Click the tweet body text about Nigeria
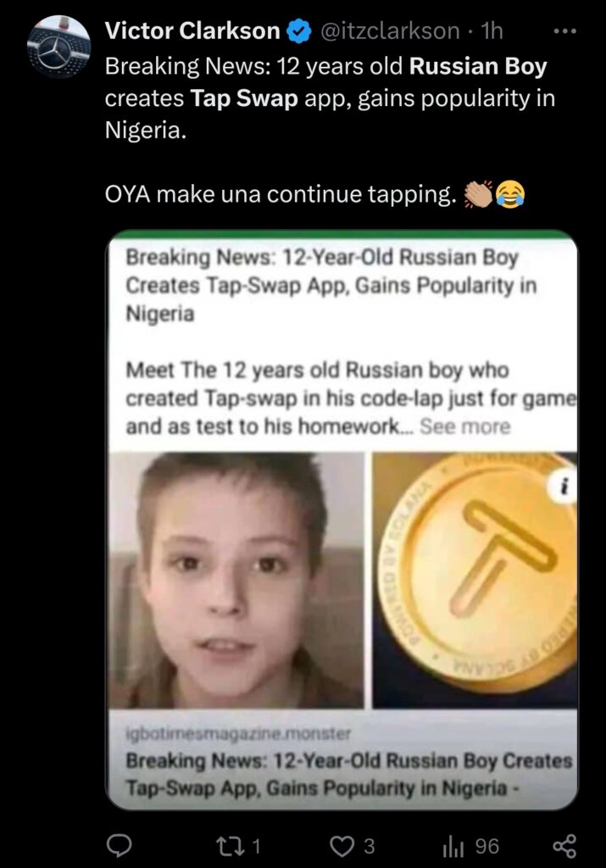Viewport: 606px width, 868px height. pos(330,98)
